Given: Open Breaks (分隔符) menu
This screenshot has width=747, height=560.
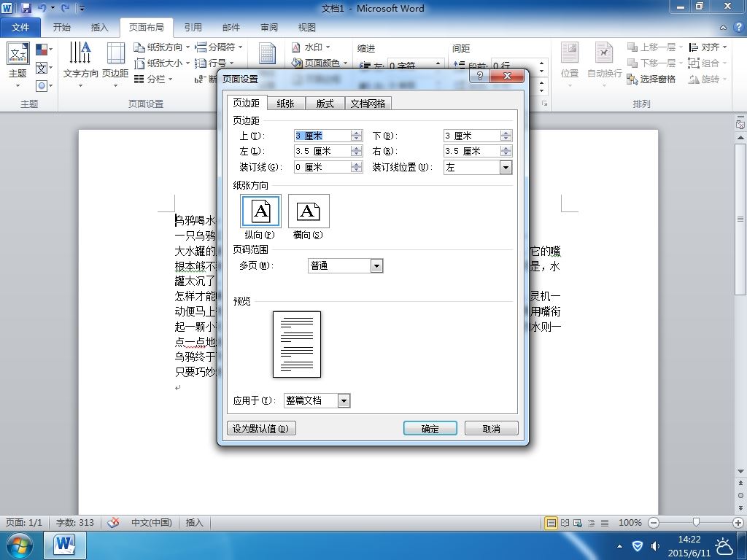Looking at the screenshot, I should 219,47.
